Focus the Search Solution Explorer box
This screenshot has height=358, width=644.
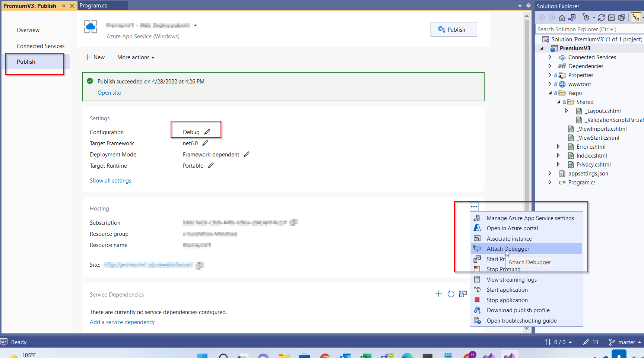coord(590,29)
